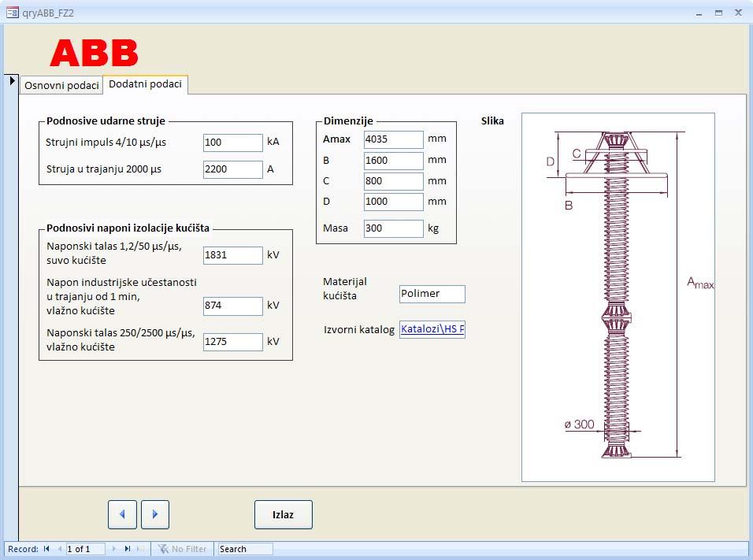Click the 'Podnosive udarne struje' group label
The width and height of the screenshot is (753, 560).
point(106,121)
